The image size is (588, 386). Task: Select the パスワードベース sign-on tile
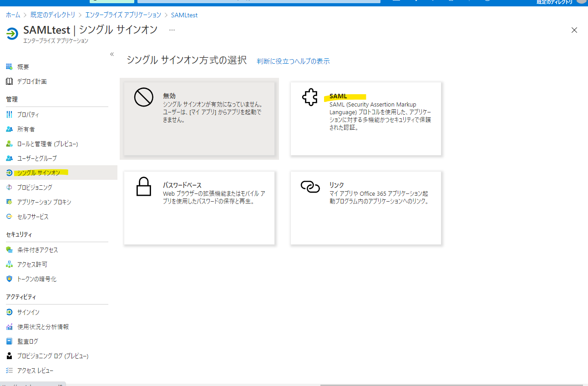[199, 208]
